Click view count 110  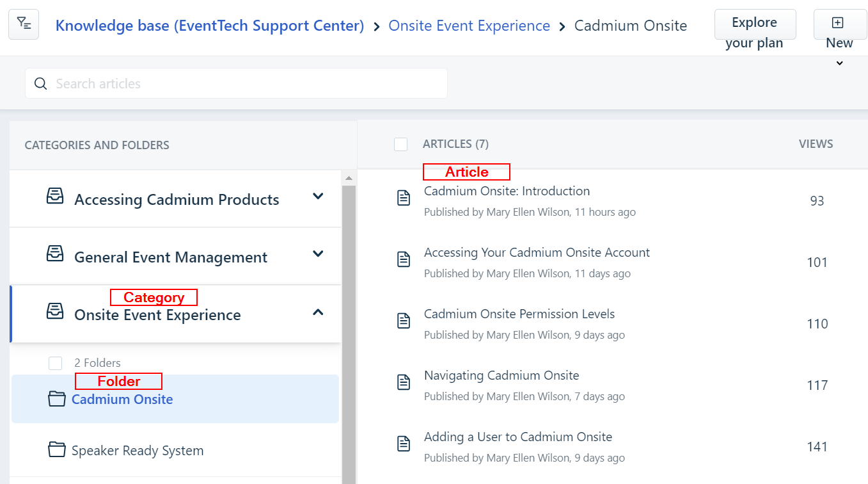click(x=817, y=324)
